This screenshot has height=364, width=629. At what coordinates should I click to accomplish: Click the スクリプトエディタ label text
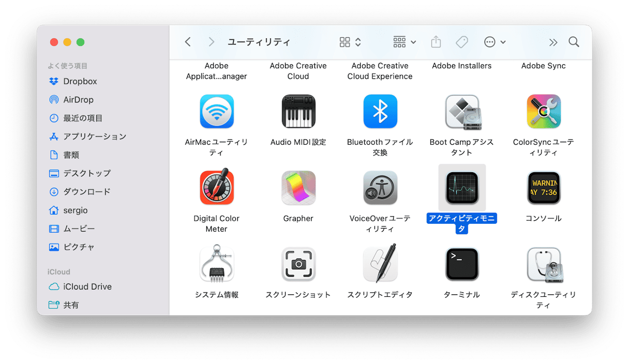380,295
